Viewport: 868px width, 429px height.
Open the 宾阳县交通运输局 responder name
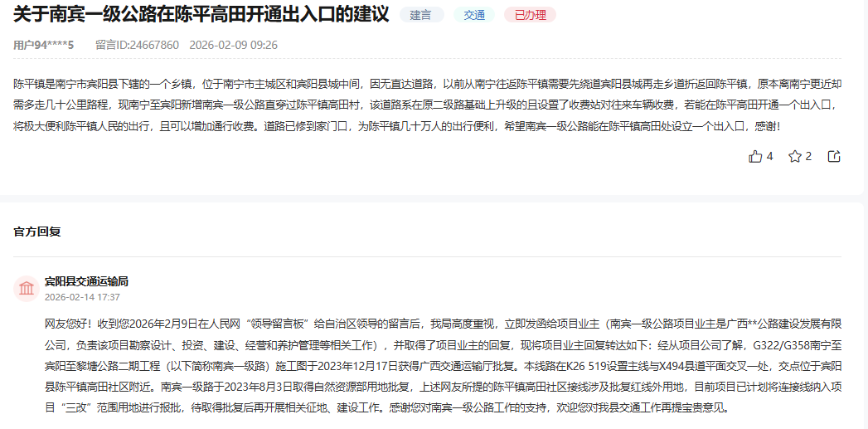click(x=86, y=281)
